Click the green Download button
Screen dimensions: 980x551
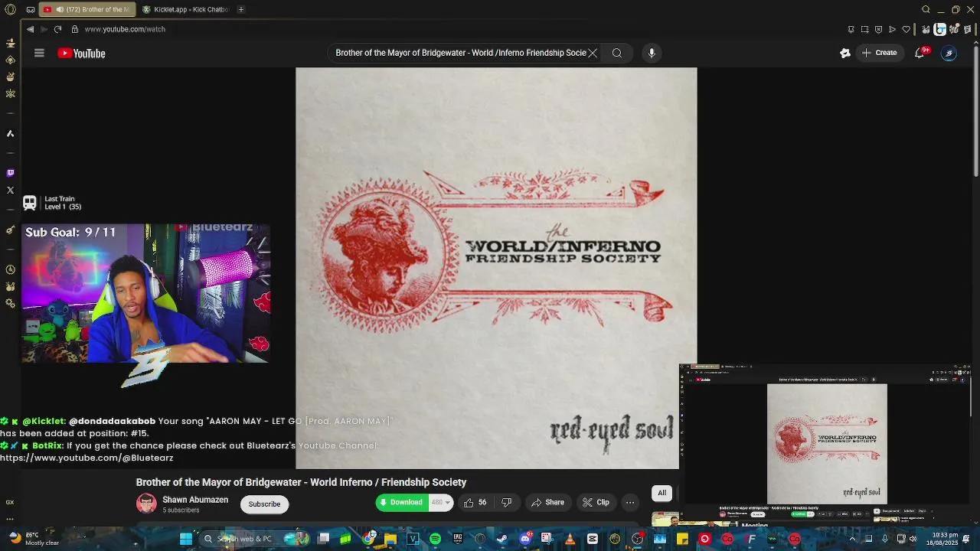[x=402, y=503]
